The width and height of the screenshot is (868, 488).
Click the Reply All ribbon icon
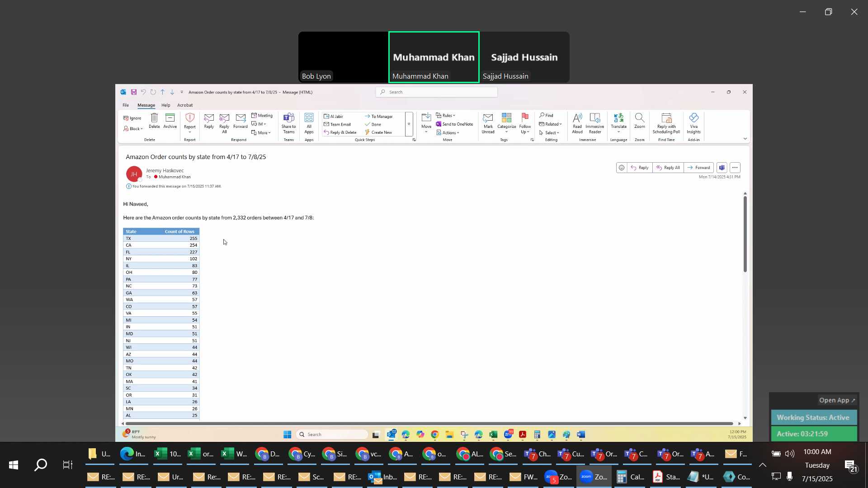pos(224,123)
